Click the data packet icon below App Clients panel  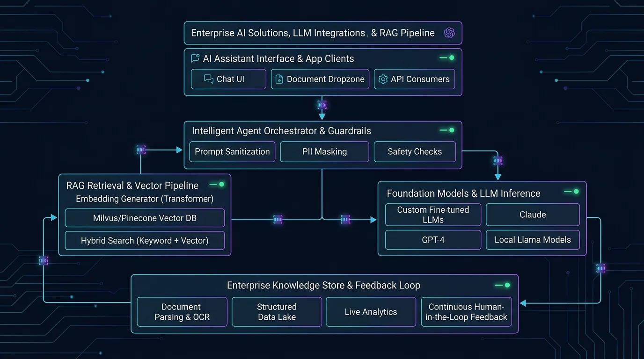tap(322, 105)
